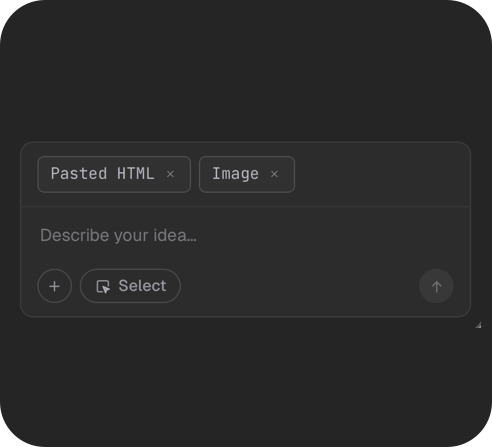The width and height of the screenshot is (492, 447).
Task: Click the empty attachment row area right of Image
Action: click(380, 174)
